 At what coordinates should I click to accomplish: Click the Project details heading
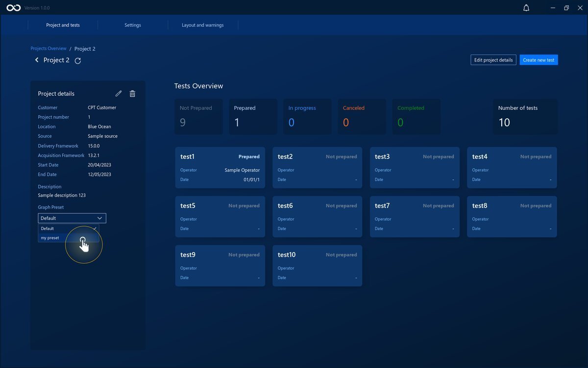[56, 94]
